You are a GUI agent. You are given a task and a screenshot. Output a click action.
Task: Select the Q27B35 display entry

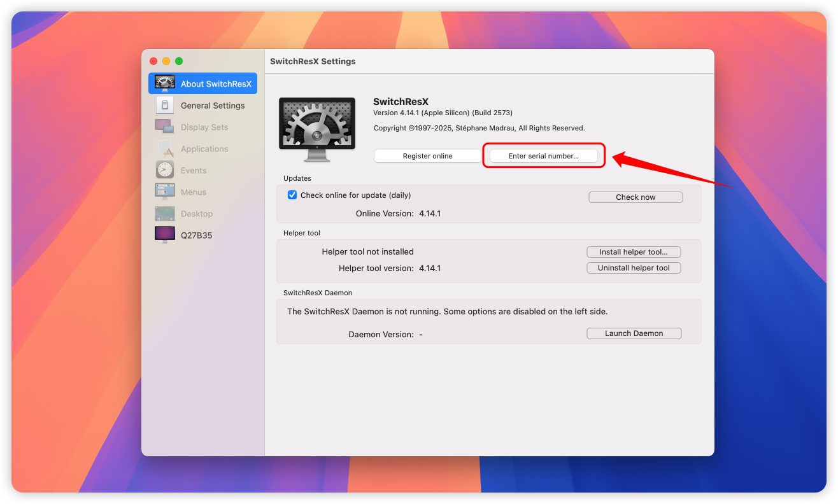(196, 235)
